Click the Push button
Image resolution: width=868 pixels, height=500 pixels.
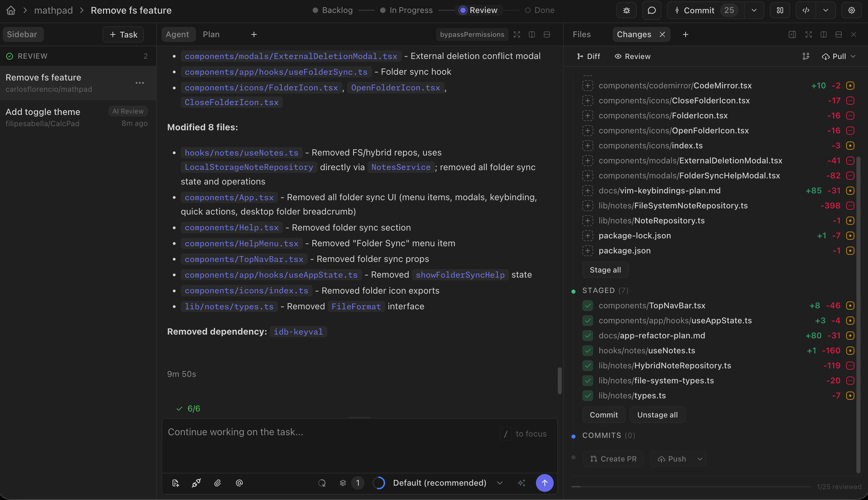tap(672, 459)
